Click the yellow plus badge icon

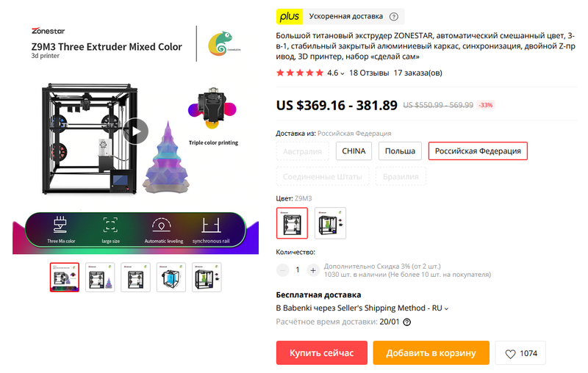coord(290,16)
